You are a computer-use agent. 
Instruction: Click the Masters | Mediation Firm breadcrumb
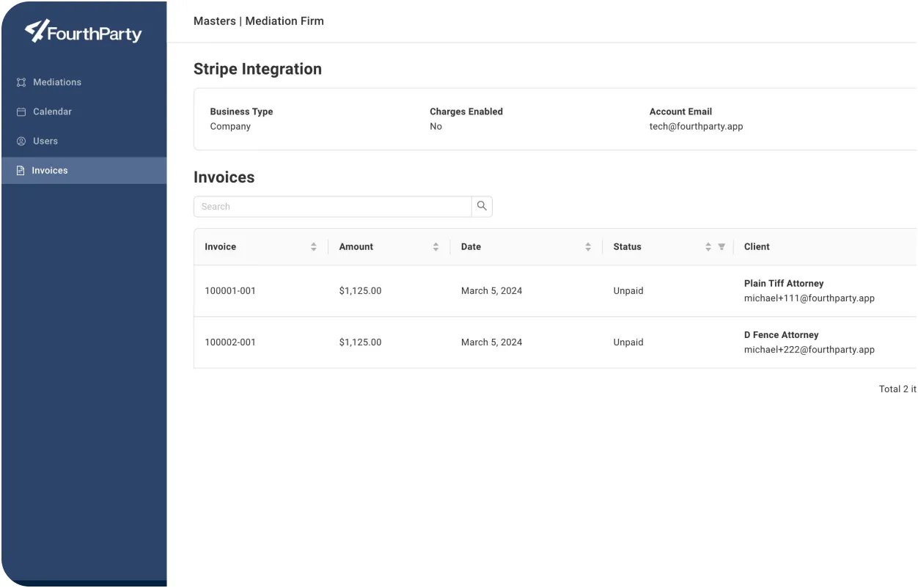258,21
